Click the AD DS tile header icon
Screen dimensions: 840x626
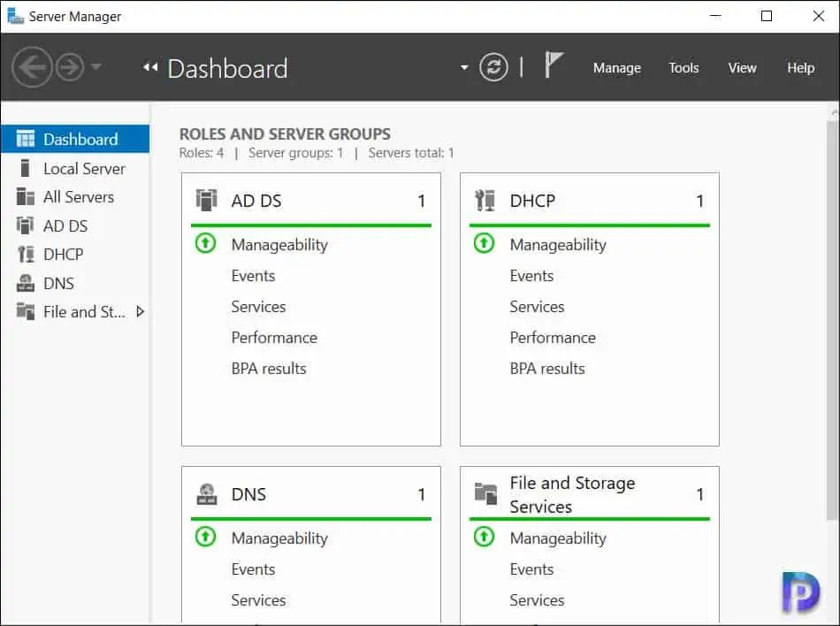pyautogui.click(x=206, y=201)
